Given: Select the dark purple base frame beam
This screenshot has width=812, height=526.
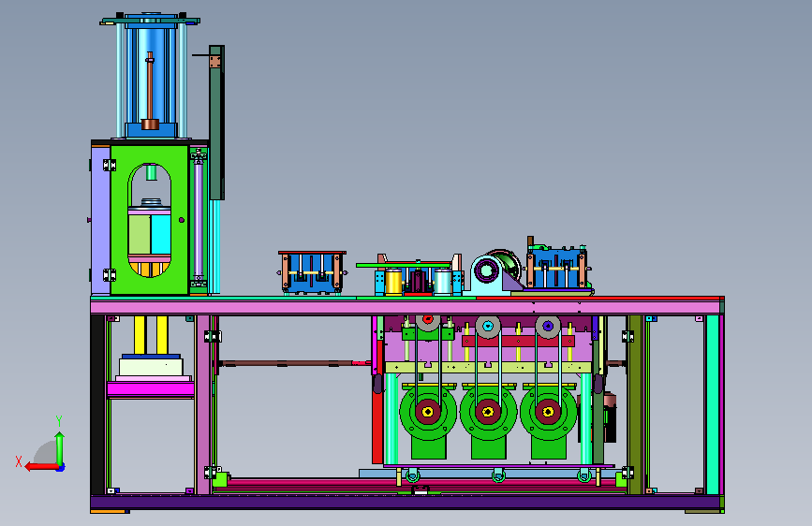Looking at the screenshot, I should (x=405, y=502).
